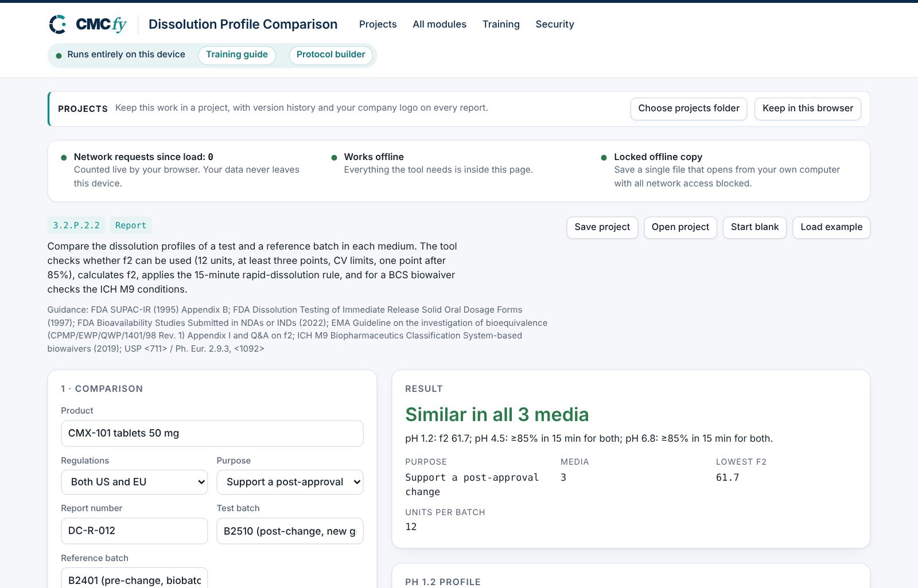This screenshot has height=588, width=918.
Task: Click the 1 · COMPARISON section heading
Action: (102, 388)
